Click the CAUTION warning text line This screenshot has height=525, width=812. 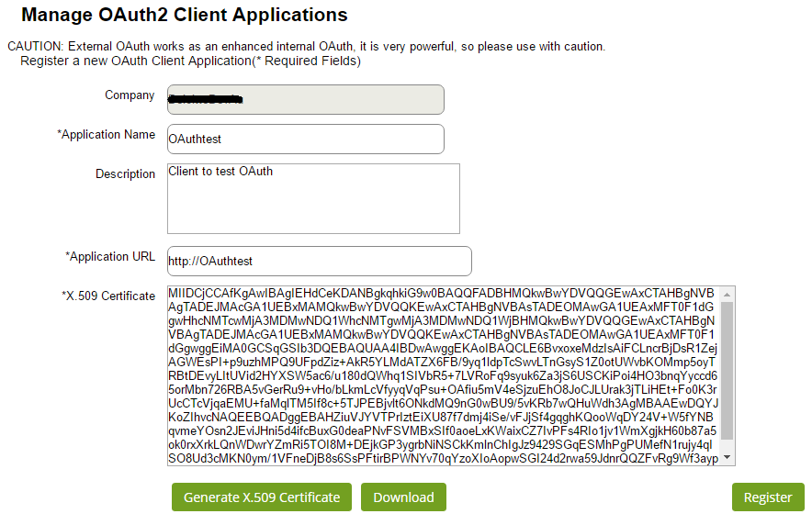point(306,46)
